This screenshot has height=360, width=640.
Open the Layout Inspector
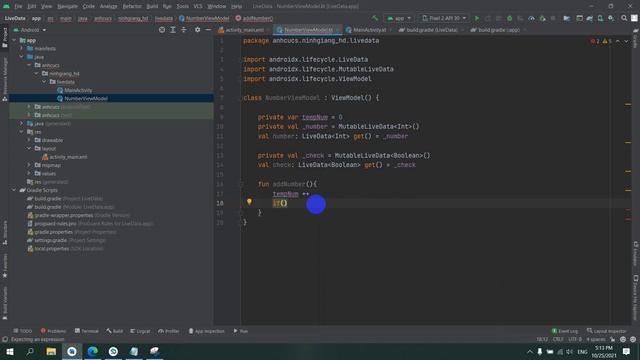tap(607, 331)
